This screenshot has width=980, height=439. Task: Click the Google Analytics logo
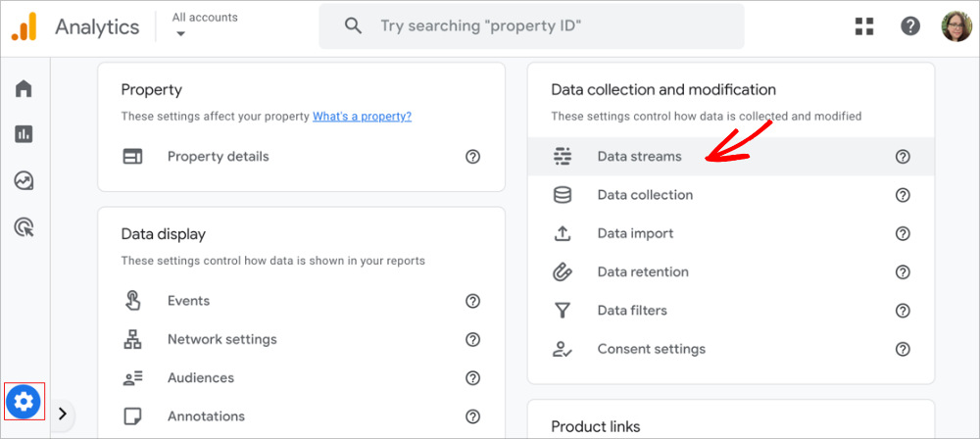point(24,26)
